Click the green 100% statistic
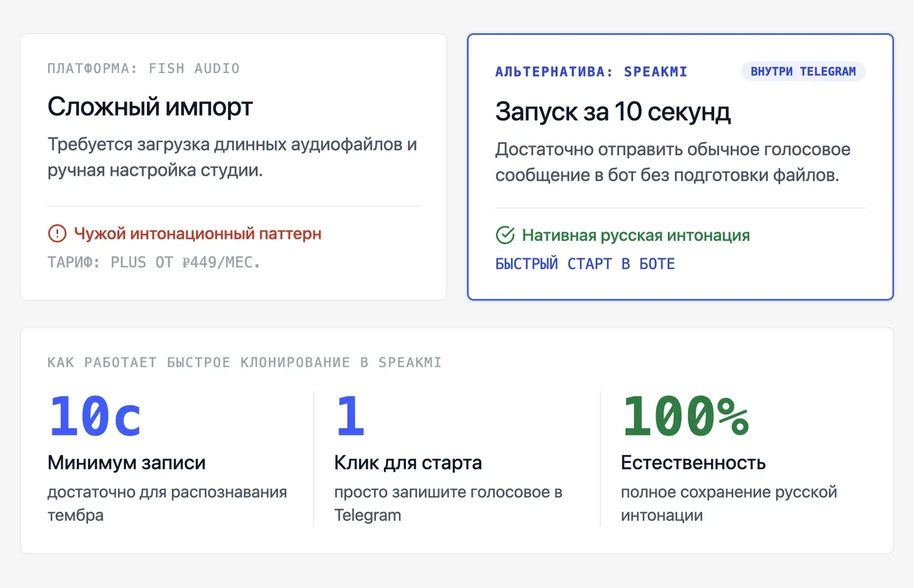914x588 pixels. tap(685, 416)
